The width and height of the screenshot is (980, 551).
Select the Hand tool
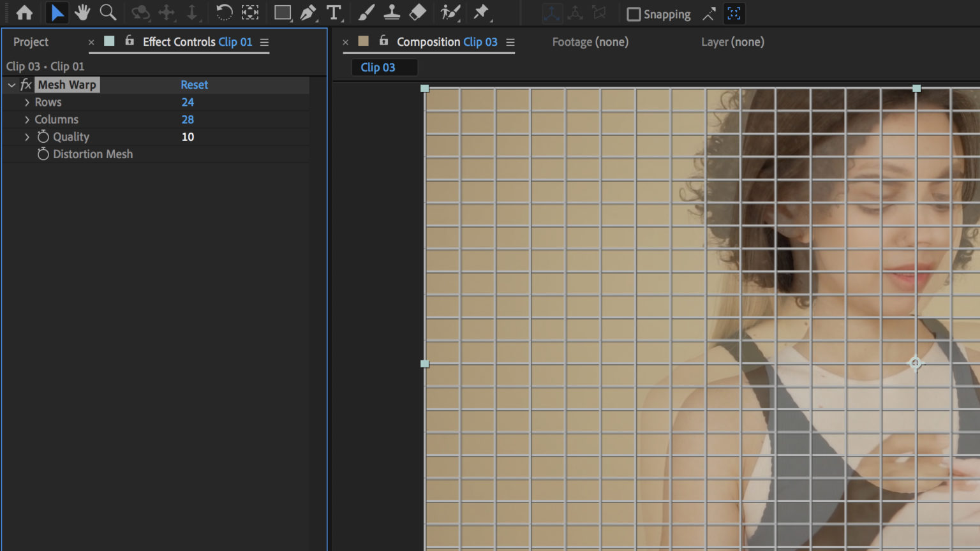click(82, 13)
